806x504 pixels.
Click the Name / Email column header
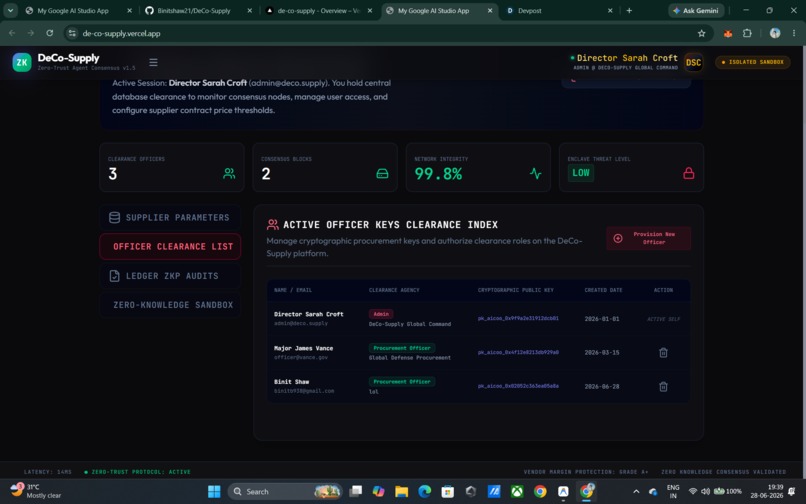(293, 290)
